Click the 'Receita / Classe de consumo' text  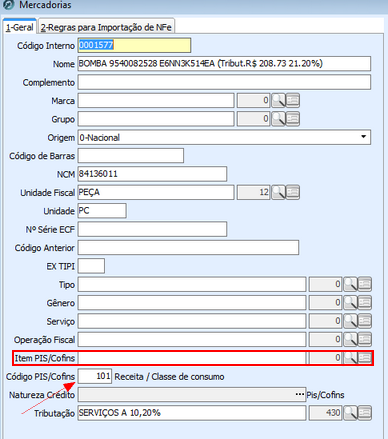click(x=169, y=377)
